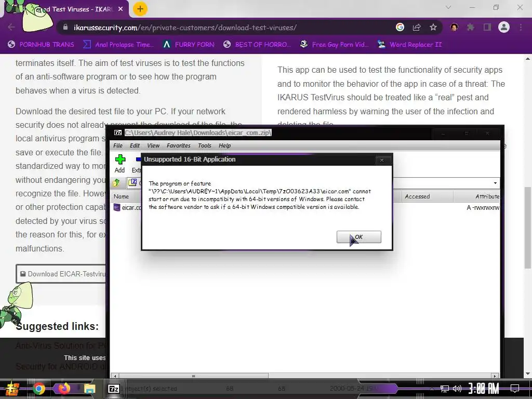Open File Explorer from the taskbar
The image size is (532, 399).
(x=89, y=389)
